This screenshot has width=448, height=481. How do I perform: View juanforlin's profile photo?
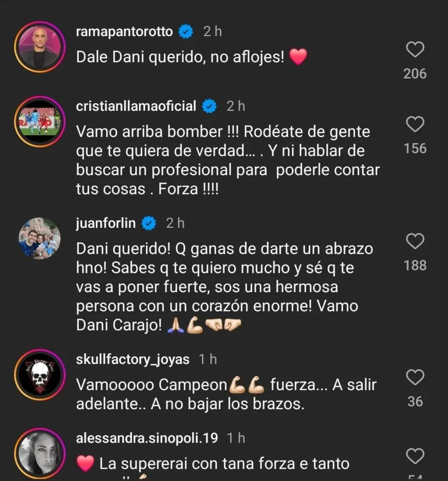click(x=39, y=239)
